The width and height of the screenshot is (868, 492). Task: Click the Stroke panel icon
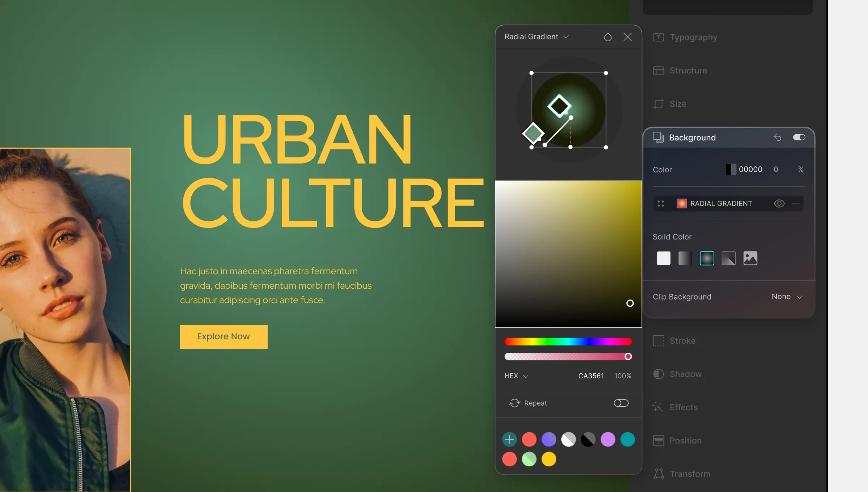(658, 340)
